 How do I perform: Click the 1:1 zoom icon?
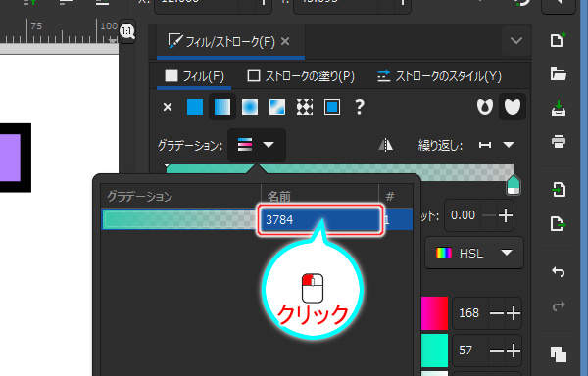pyautogui.click(x=127, y=31)
